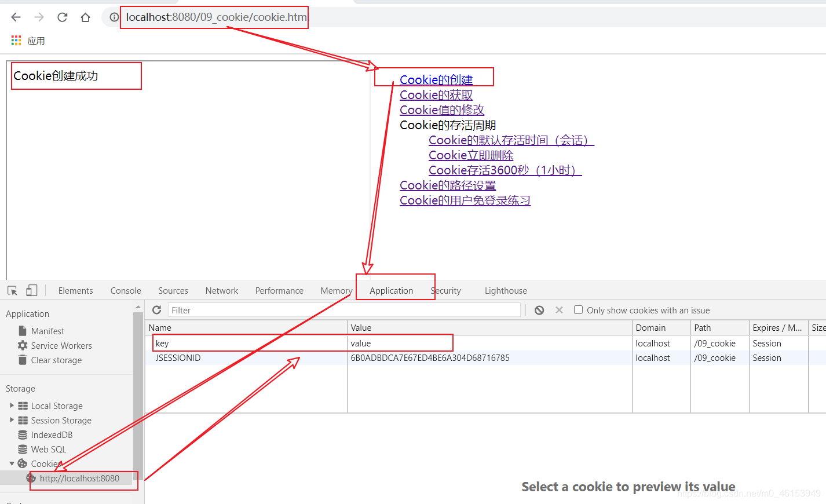Open the Cookie的用户免登录练习 link
Viewport: 826px width, 504px height.
coord(465,200)
